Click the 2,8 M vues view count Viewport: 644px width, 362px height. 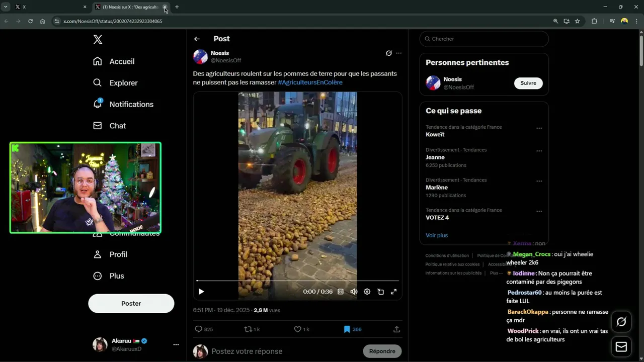coord(267,310)
